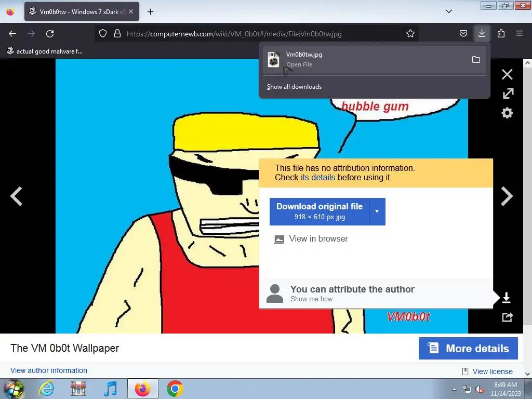Click the forward navigation arrow
Viewport: 532px width, 399px height.
(31, 34)
